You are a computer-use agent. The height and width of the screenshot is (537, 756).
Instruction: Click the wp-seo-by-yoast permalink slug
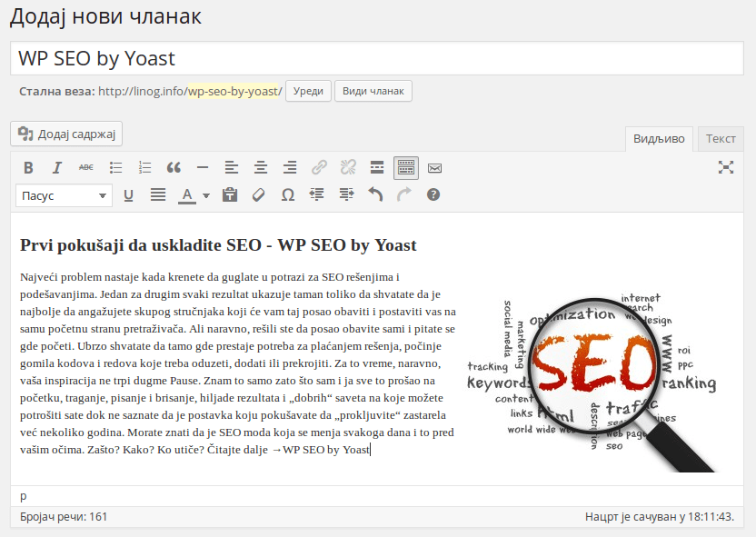[234, 91]
